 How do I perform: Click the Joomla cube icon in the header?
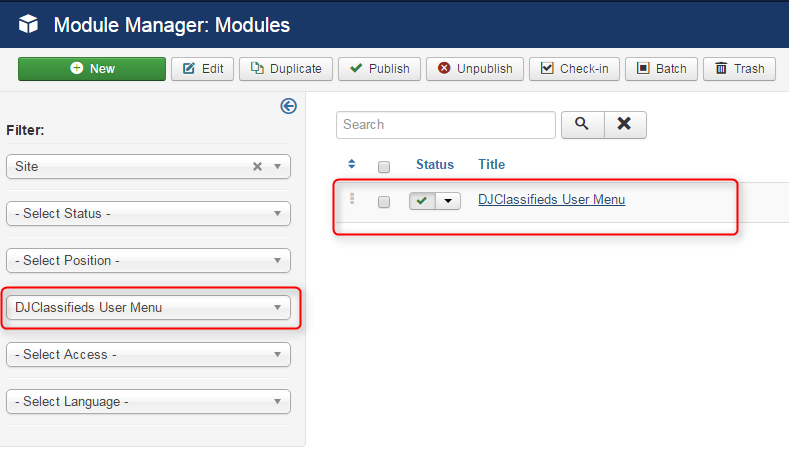pyautogui.click(x=28, y=24)
